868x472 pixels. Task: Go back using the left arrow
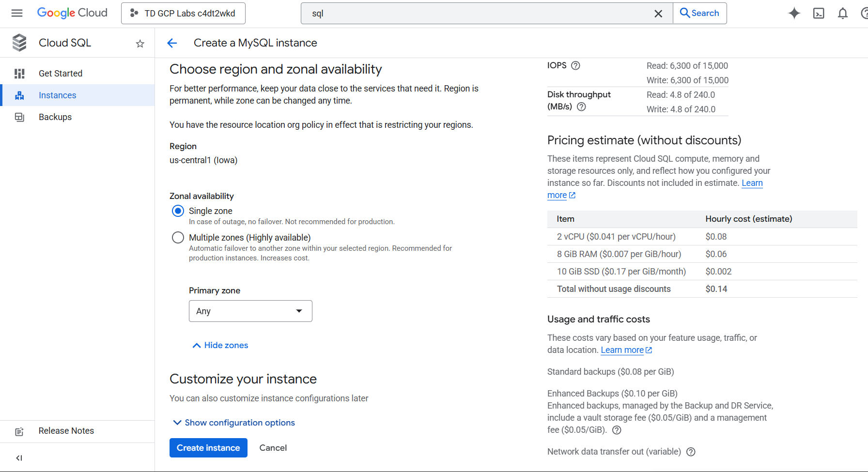(172, 43)
